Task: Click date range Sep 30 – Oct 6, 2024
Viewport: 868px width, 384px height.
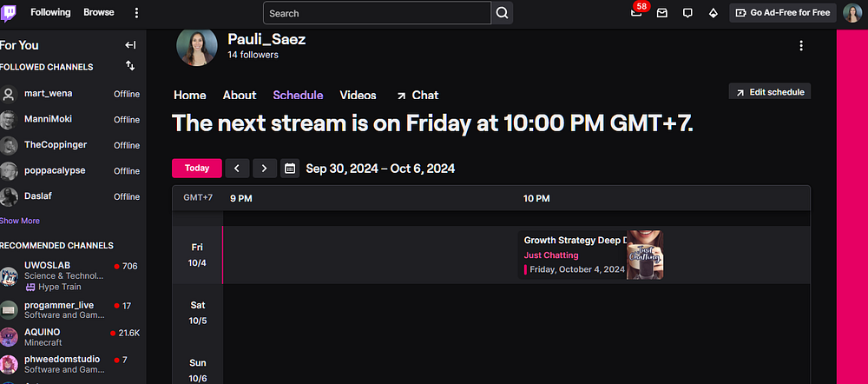Action: pos(380,169)
